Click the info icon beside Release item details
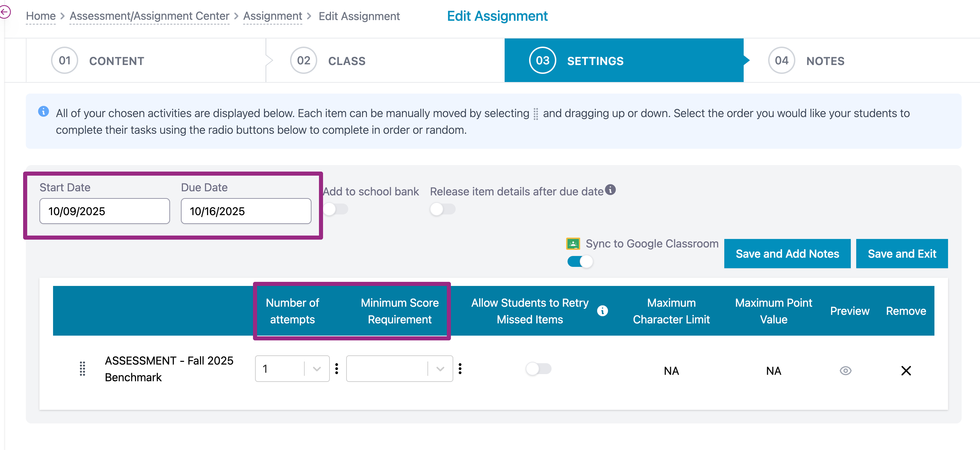980x450 pixels. point(610,190)
